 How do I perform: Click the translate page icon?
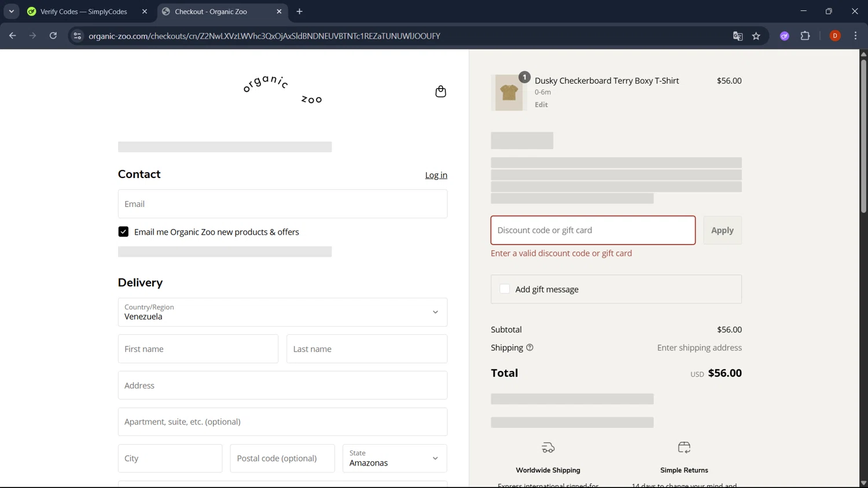click(738, 36)
